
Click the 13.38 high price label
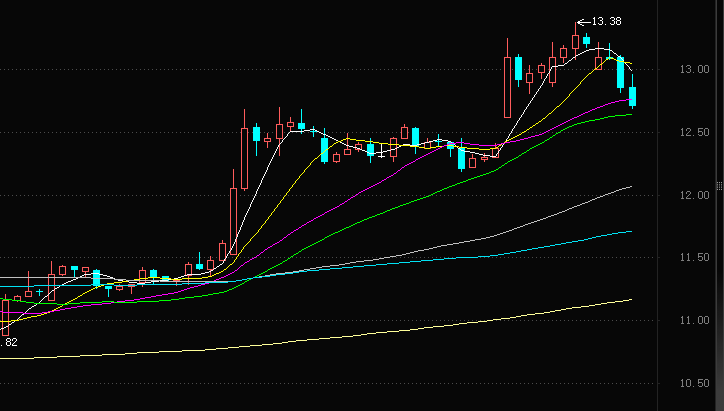click(x=606, y=21)
